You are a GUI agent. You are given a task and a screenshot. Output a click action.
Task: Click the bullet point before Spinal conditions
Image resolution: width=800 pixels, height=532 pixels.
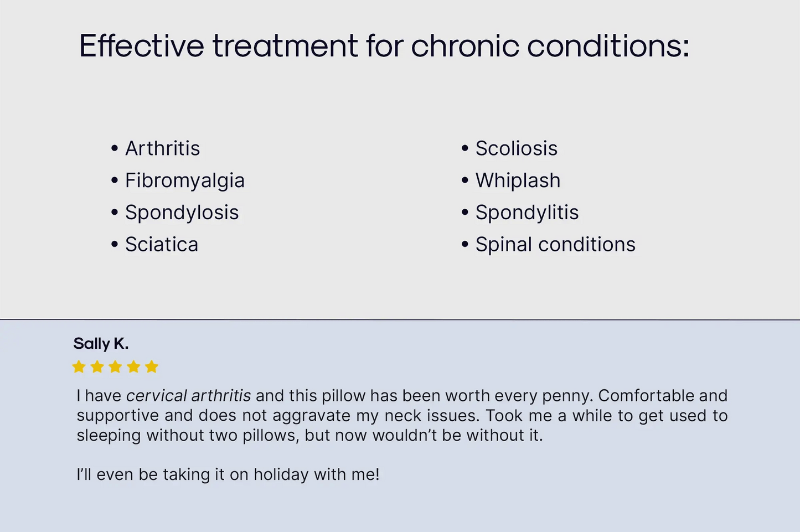click(465, 245)
